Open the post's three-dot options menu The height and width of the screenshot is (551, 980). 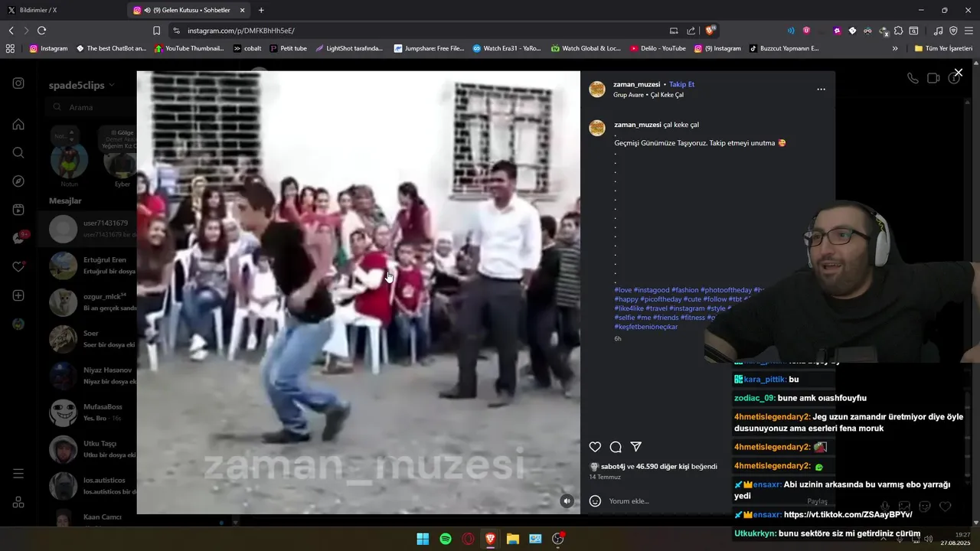(x=821, y=89)
